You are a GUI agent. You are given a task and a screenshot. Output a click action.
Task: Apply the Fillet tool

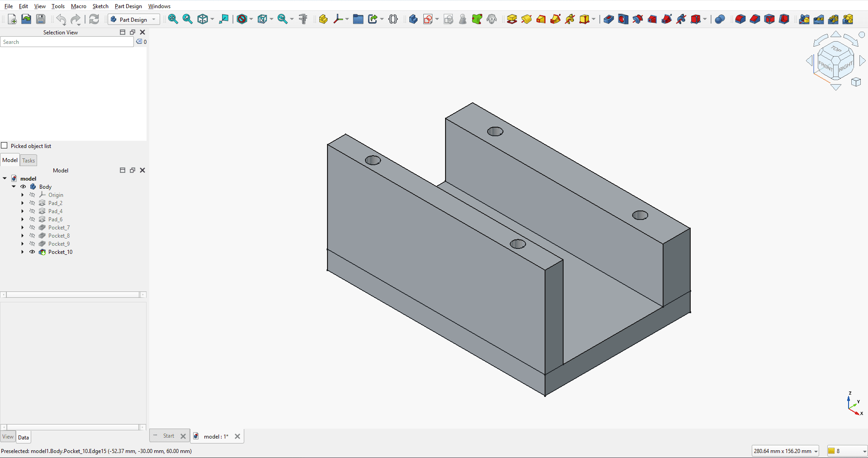(x=740, y=19)
